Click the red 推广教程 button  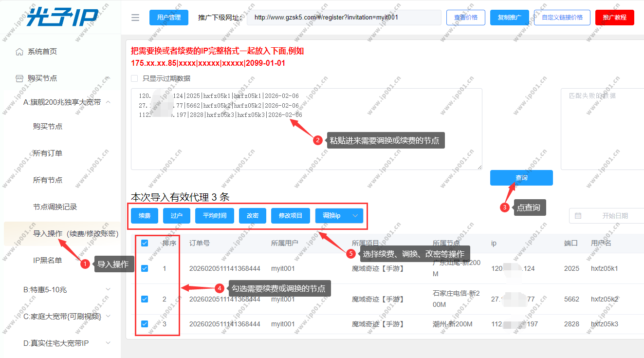pos(614,18)
